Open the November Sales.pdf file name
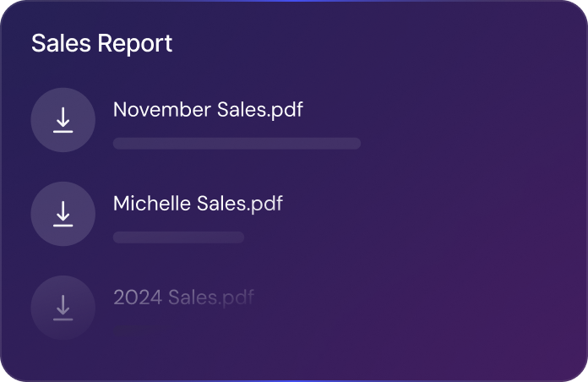 pos(208,110)
